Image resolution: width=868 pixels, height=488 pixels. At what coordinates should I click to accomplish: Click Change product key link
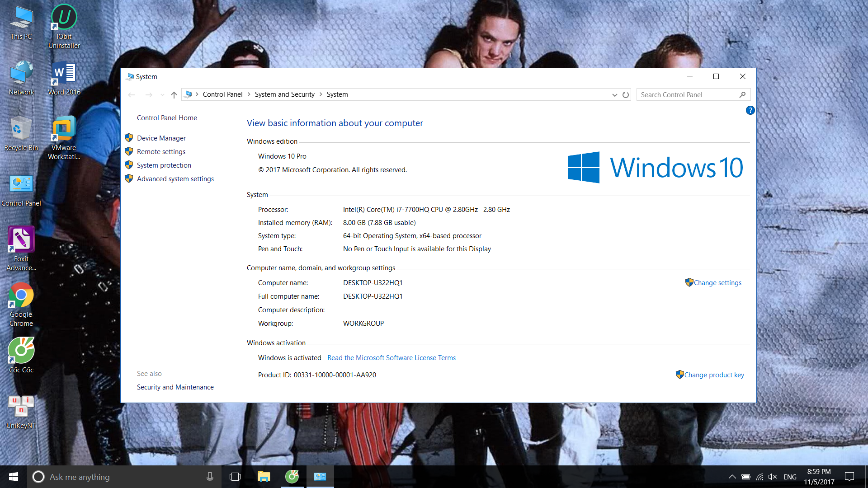[714, 375]
